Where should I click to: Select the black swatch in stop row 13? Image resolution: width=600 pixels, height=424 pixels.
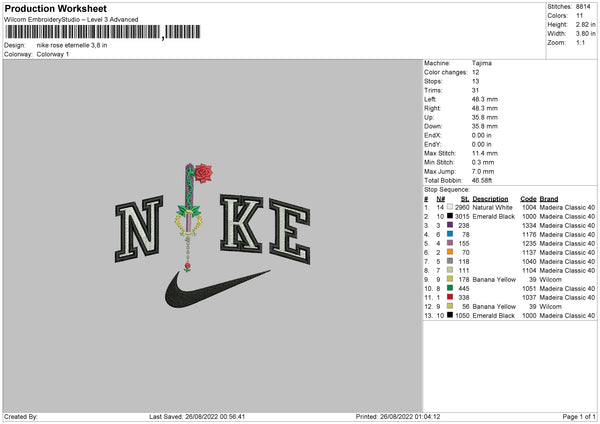point(450,315)
